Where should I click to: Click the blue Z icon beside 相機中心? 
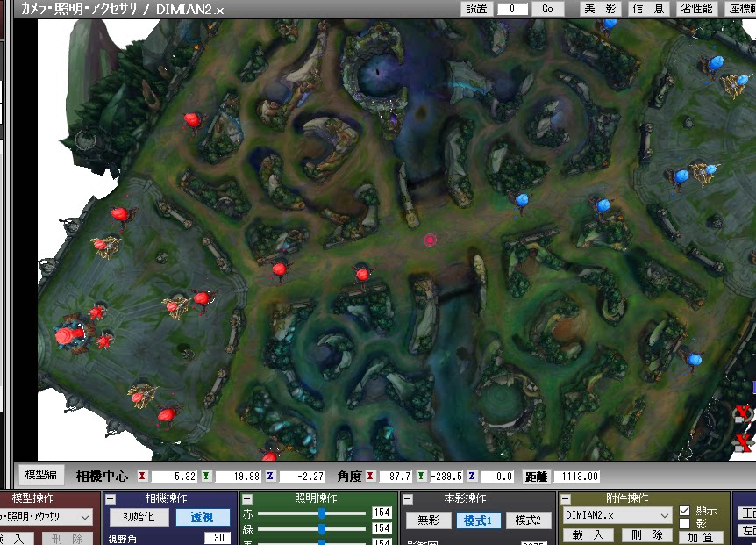click(270, 477)
